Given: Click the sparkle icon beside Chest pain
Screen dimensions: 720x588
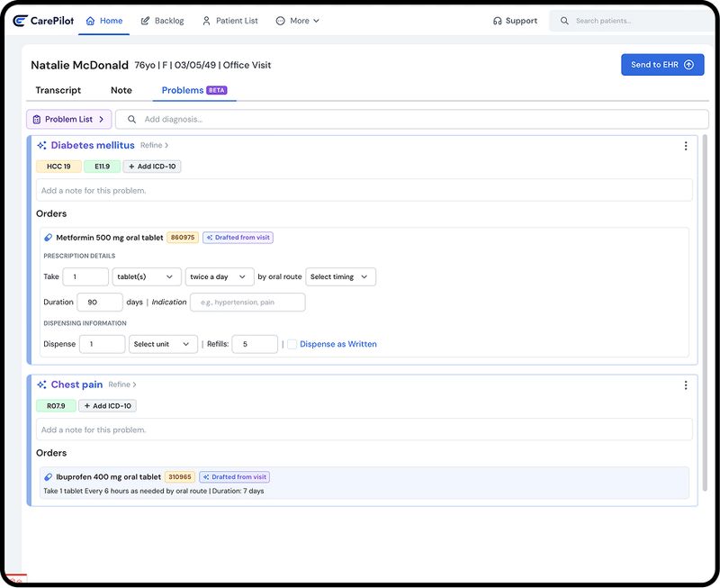Looking at the screenshot, I should click(x=40, y=384).
